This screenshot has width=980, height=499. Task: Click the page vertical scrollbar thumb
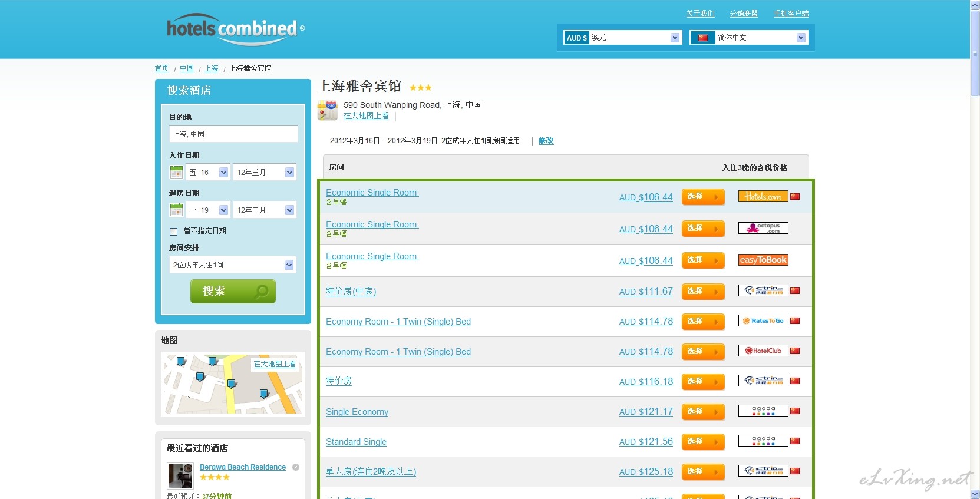point(975,53)
